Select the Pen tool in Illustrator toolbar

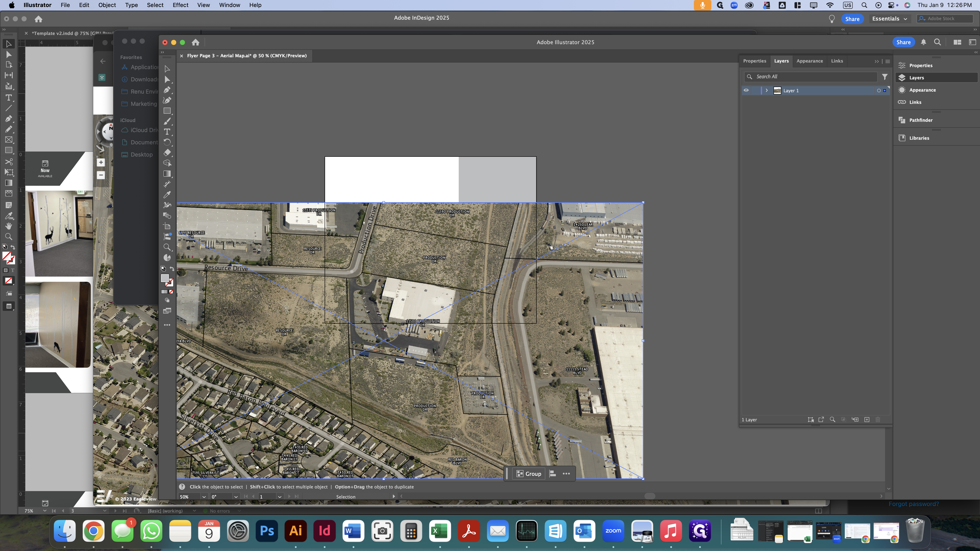(167, 90)
